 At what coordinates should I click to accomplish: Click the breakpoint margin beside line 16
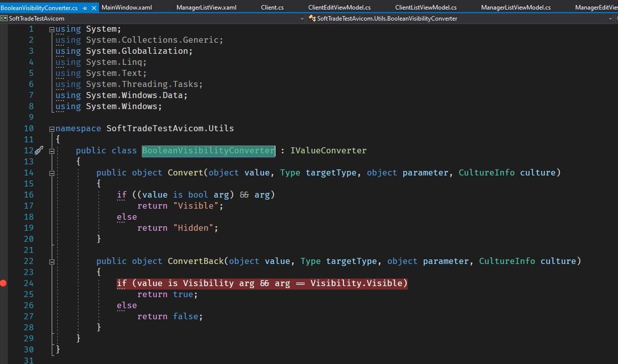(4, 195)
